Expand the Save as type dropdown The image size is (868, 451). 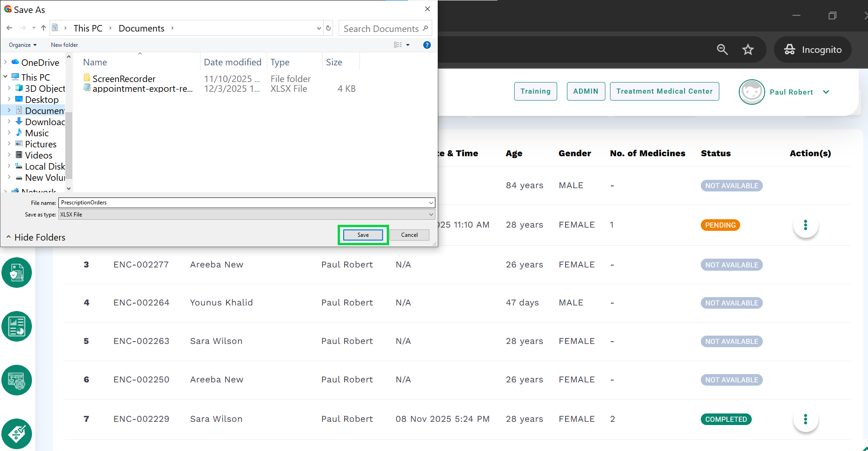(x=431, y=215)
